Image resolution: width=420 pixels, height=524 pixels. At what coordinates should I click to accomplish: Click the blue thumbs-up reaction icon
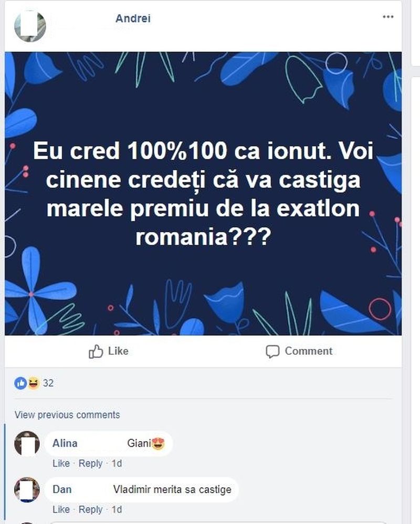pyautogui.click(x=20, y=383)
